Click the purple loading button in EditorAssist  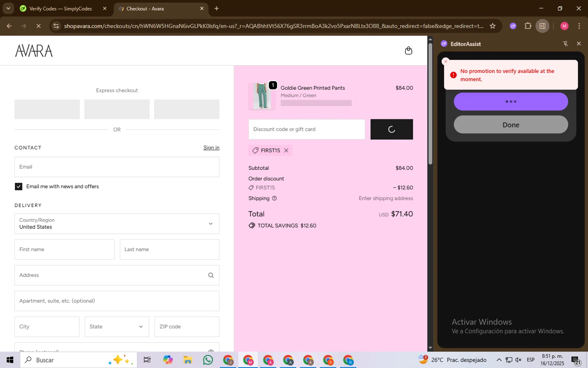tap(511, 102)
